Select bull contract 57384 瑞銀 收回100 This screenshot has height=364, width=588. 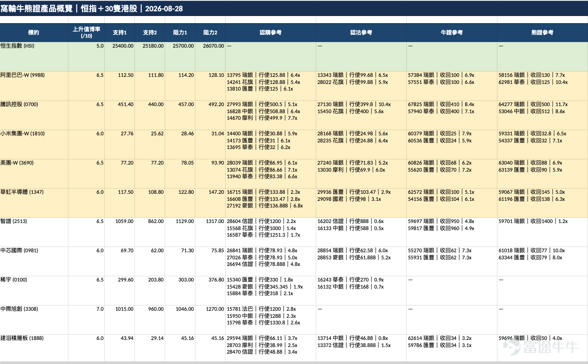[441, 75]
